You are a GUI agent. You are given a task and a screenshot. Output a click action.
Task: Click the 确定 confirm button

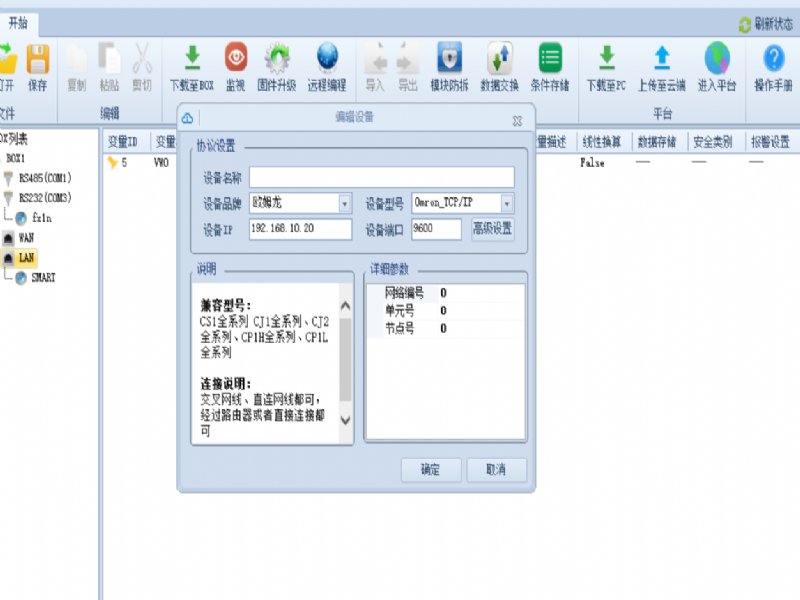point(430,469)
